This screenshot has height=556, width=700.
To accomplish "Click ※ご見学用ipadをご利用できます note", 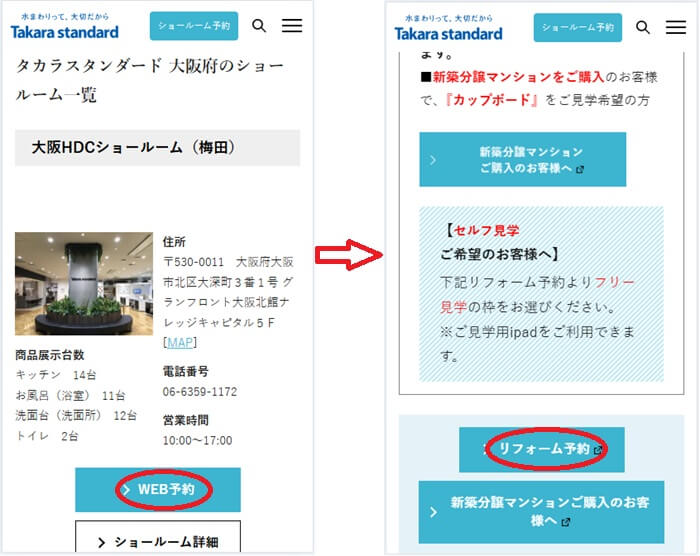I will (x=537, y=344).
